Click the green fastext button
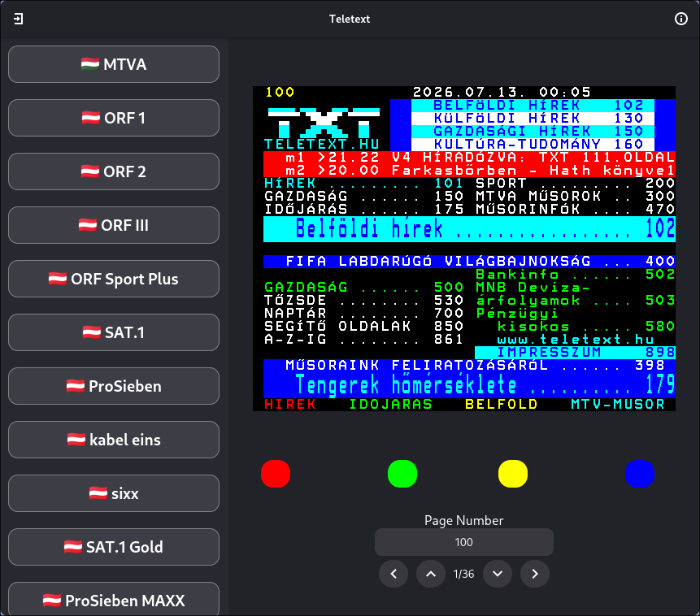Image resolution: width=700 pixels, height=616 pixels. [x=402, y=474]
